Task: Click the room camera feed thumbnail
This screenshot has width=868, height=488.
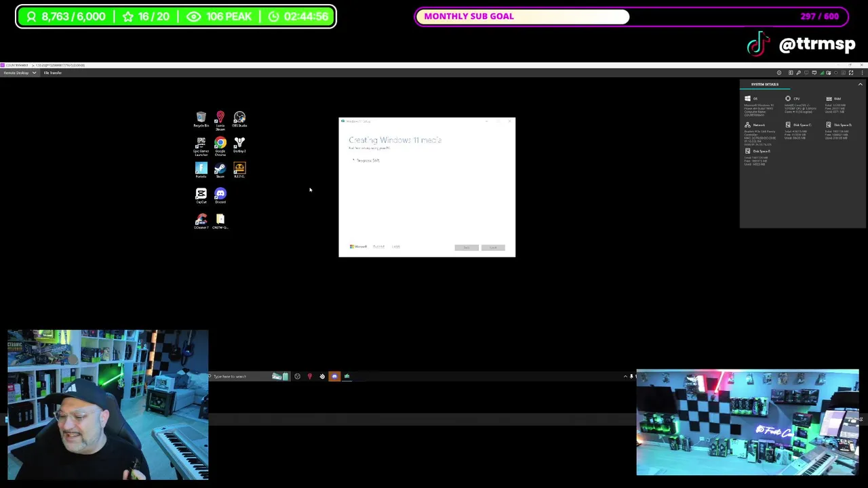Action: (747, 422)
